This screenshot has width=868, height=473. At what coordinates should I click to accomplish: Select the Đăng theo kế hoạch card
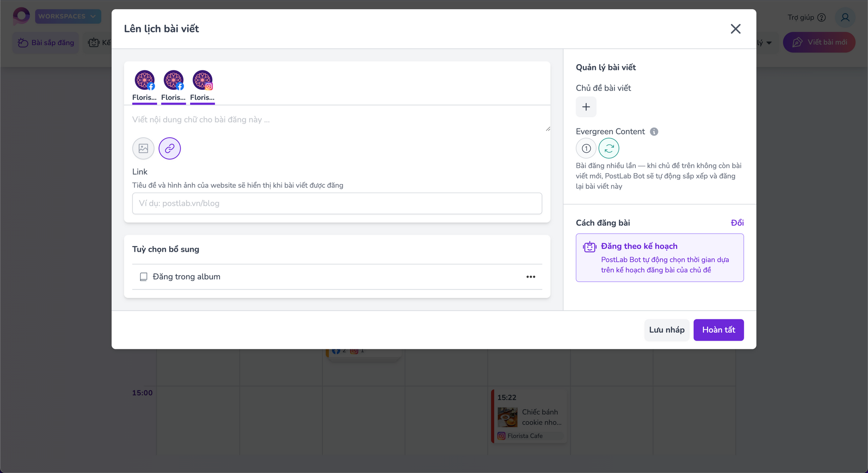[x=660, y=258]
